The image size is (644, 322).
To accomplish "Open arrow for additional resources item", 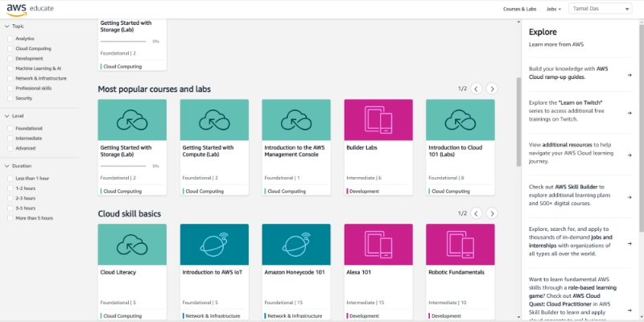I will (x=630, y=155).
